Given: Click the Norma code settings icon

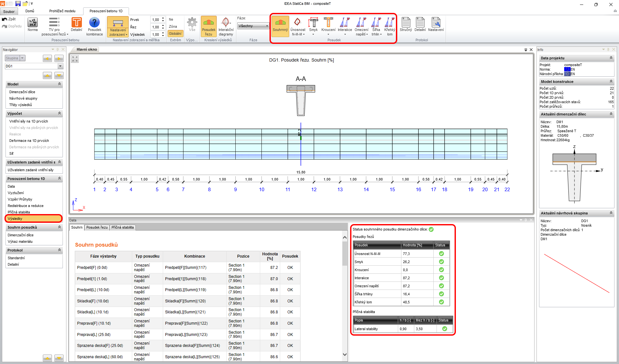Looking at the screenshot, I should tap(33, 23).
